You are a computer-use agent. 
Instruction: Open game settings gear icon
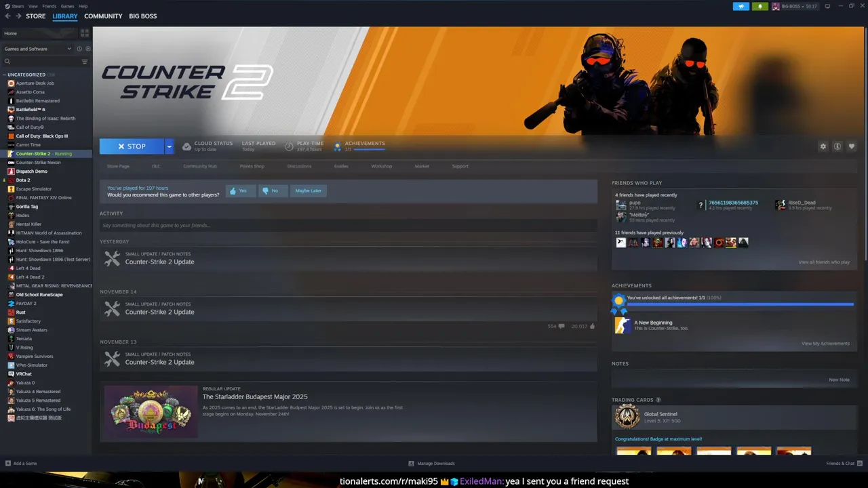pyautogui.click(x=823, y=146)
